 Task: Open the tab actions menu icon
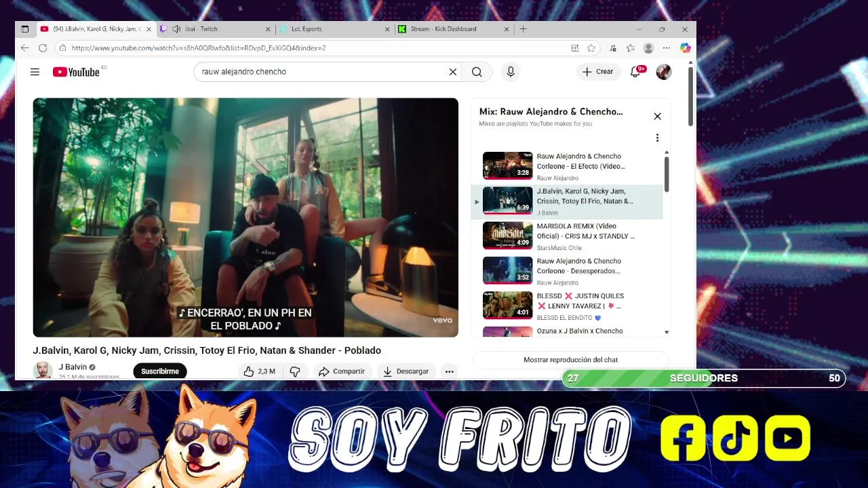(x=25, y=29)
